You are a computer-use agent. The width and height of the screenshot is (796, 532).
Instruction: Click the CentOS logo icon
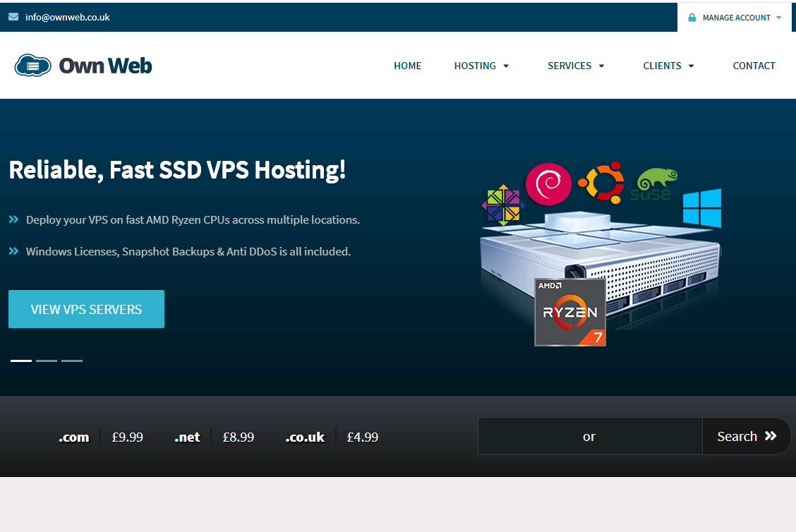[503, 205]
